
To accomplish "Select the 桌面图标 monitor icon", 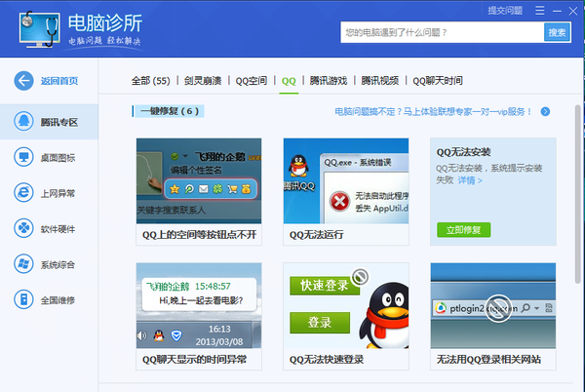I will (23, 157).
